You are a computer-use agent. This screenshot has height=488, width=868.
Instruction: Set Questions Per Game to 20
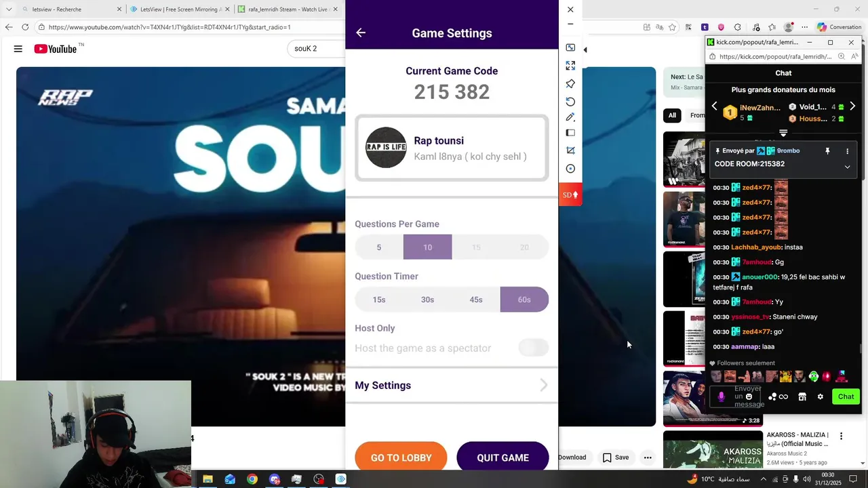(524, 247)
